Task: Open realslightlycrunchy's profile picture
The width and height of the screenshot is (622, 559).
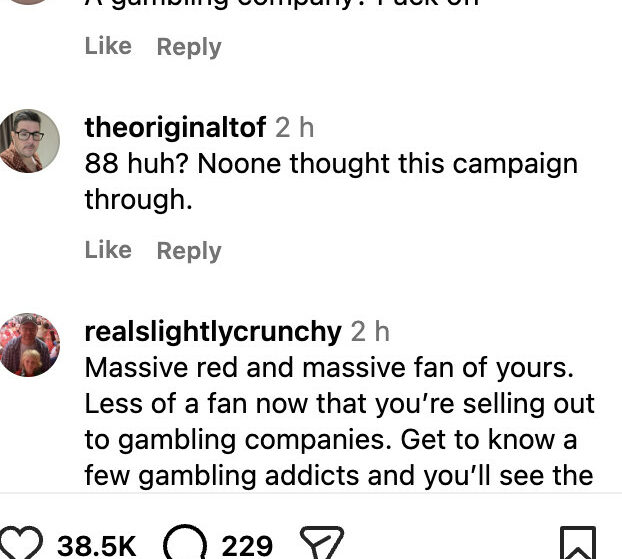Action: pyautogui.click(x=29, y=344)
